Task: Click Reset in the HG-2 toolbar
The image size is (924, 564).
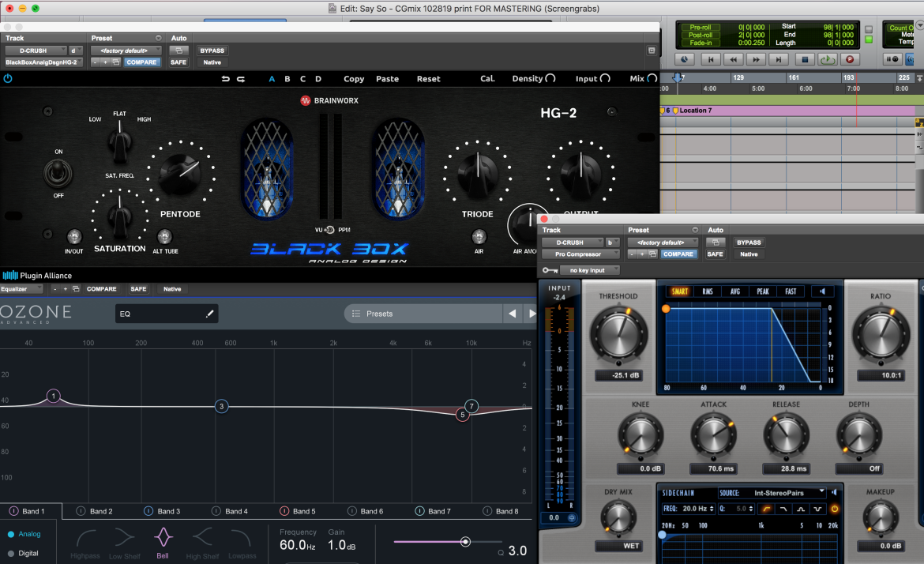Action: [x=428, y=78]
